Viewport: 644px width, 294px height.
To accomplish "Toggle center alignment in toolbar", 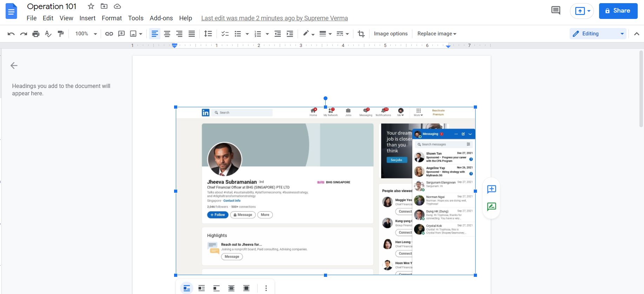I will (167, 34).
